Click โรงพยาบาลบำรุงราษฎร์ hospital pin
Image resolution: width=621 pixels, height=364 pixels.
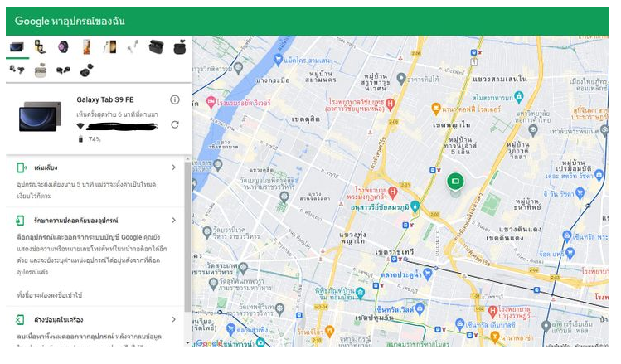coord(492,311)
